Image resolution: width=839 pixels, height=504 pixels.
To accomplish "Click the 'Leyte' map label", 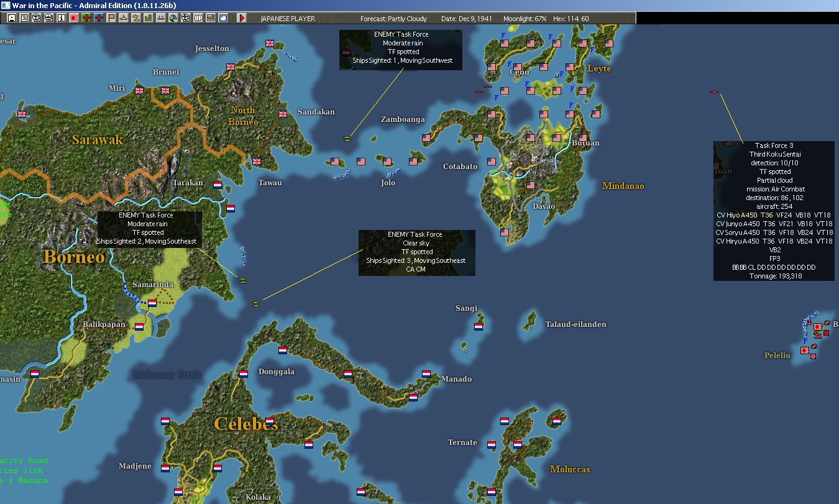I will coord(599,68).
